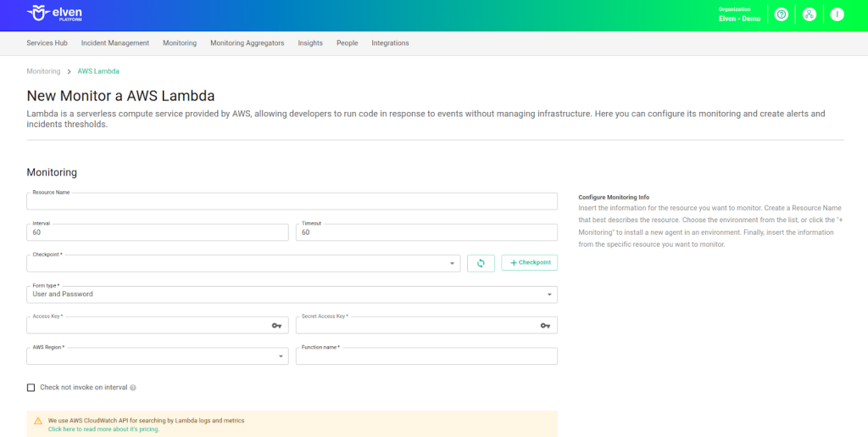Open the help question mark icon

click(782, 14)
